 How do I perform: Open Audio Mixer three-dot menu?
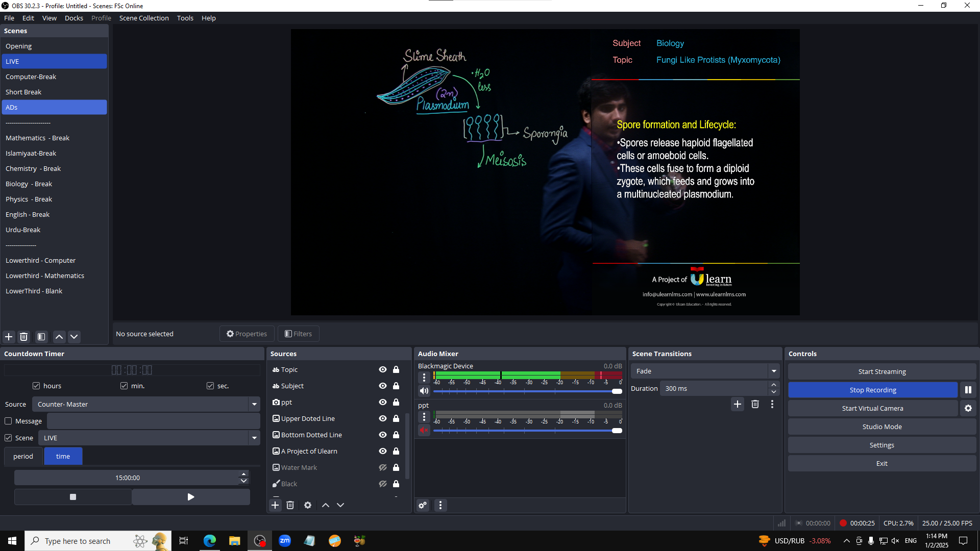440,505
